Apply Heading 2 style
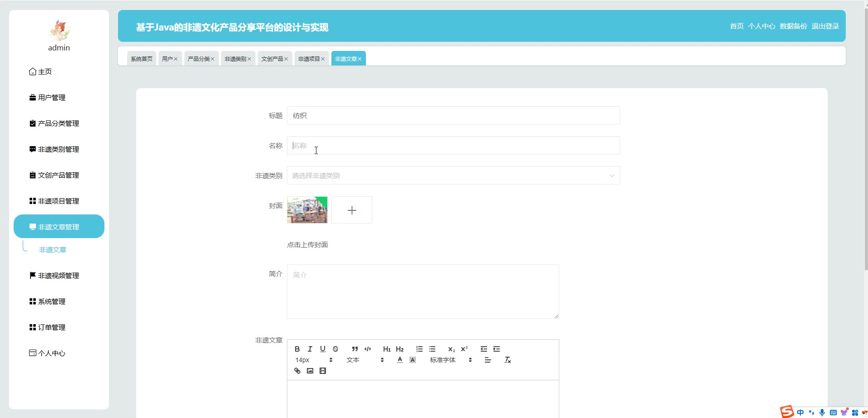 (399, 349)
